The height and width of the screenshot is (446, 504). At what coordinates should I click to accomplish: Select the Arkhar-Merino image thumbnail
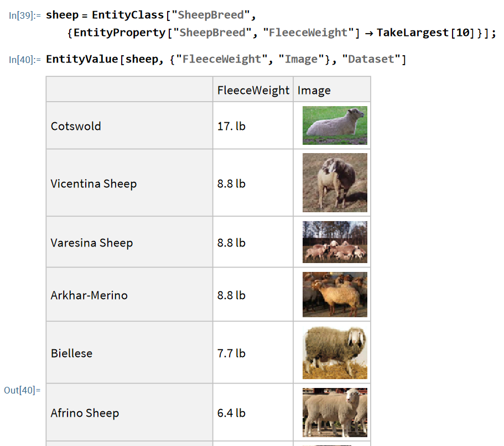click(335, 295)
